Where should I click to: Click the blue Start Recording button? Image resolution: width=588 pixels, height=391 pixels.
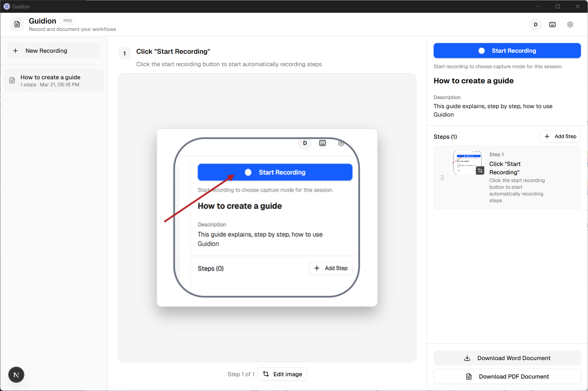pyautogui.click(x=507, y=51)
